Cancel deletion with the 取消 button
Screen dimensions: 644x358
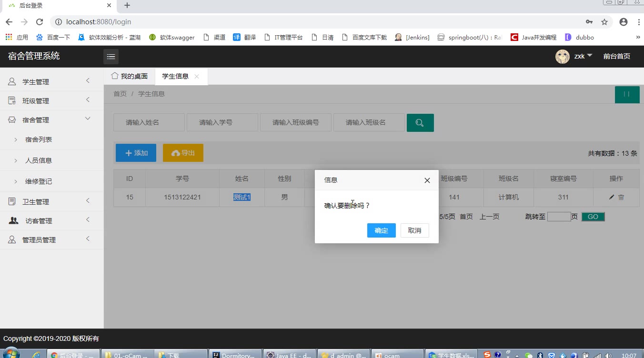click(x=414, y=230)
